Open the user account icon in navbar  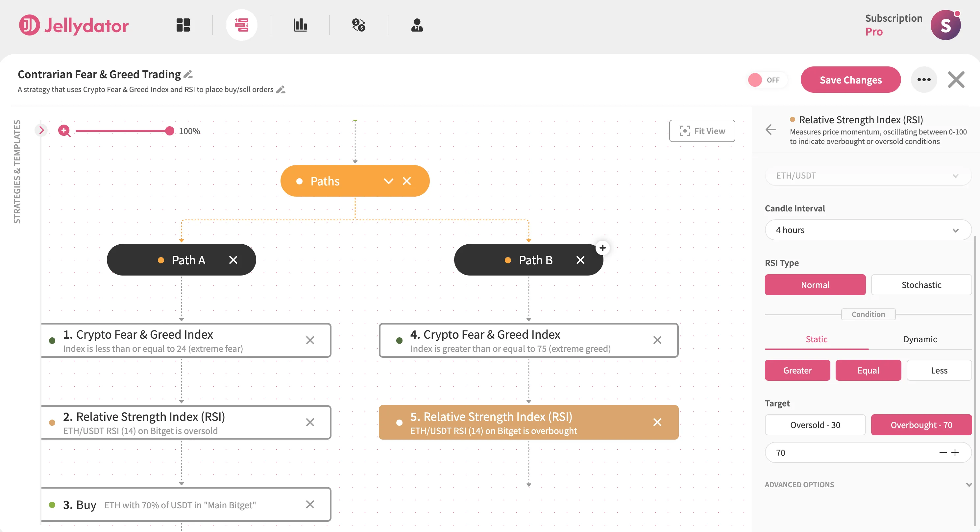417,25
